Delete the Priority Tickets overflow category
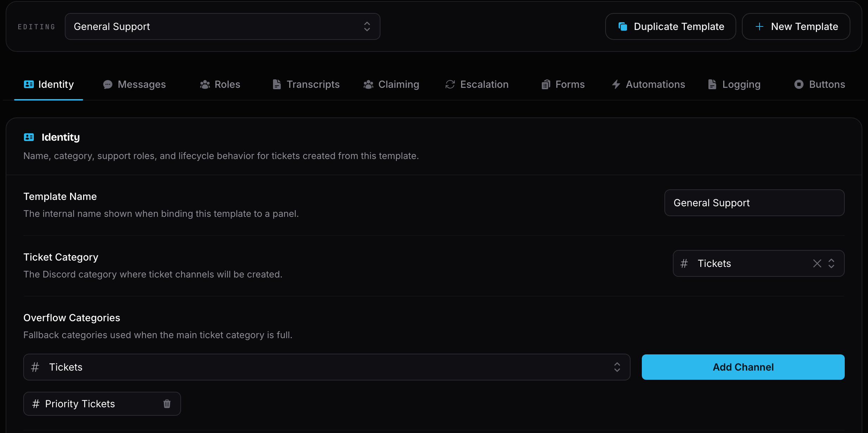Screen dimensions: 868x433 click(x=167, y=404)
